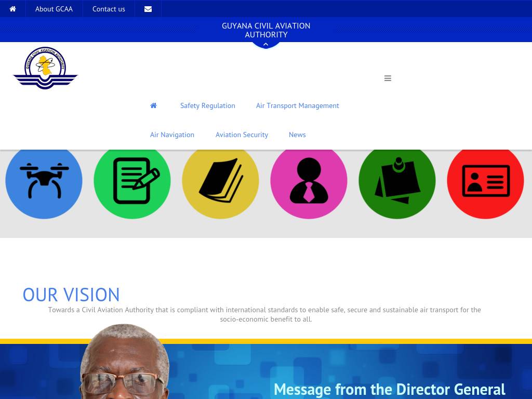Viewport: 532px width, 399px height.
Task: Open the form-and-pencil icon in green circle
Action: [x=132, y=180]
